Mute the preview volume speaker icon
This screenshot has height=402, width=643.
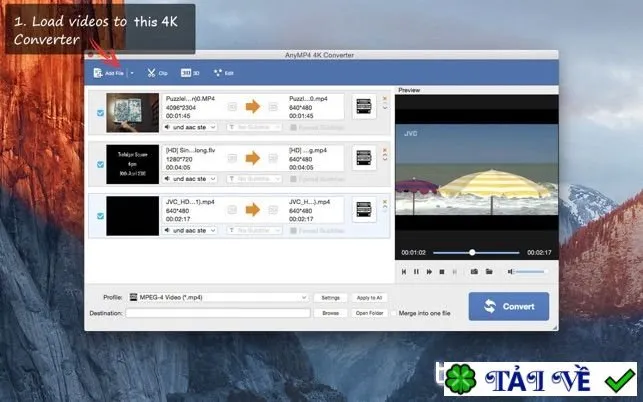(511, 272)
